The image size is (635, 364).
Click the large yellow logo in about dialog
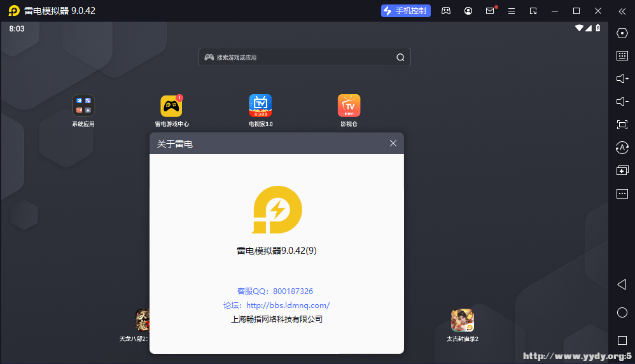[277, 209]
